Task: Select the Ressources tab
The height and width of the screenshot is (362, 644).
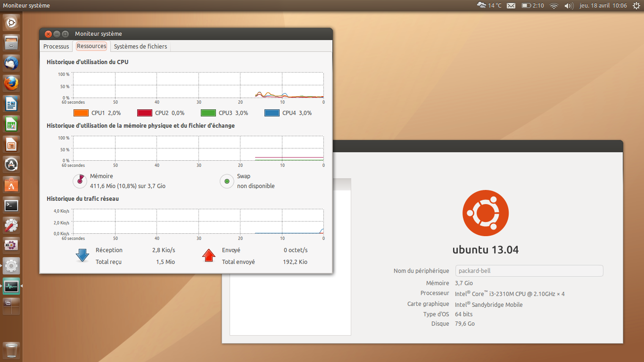Action: click(x=91, y=46)
